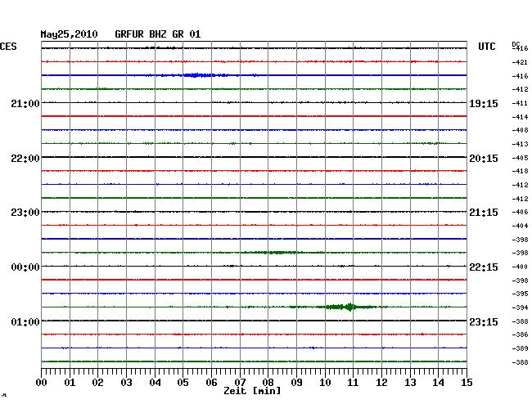Click the 21:15 UTC time label
This screenshot has width=532, height=404.
tap(484, 213)
